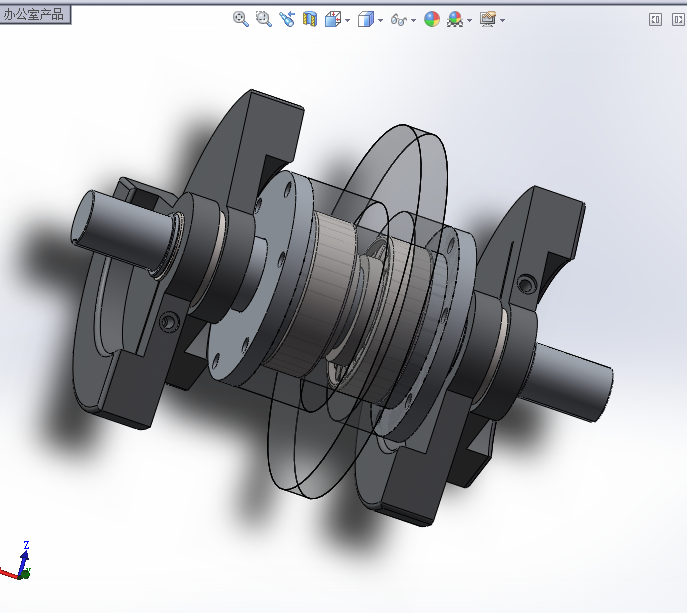Select the Zoom to Area tool

tap(264, 19)
